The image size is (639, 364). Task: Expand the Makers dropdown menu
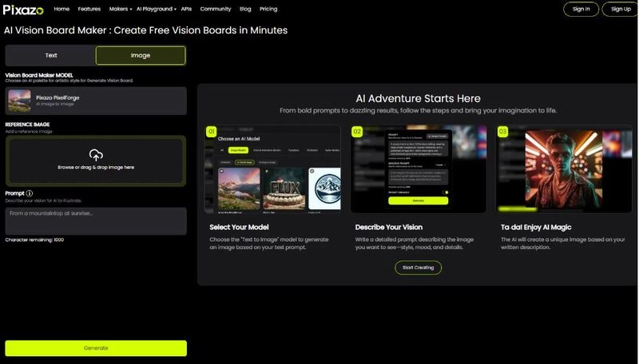[121, 9]
